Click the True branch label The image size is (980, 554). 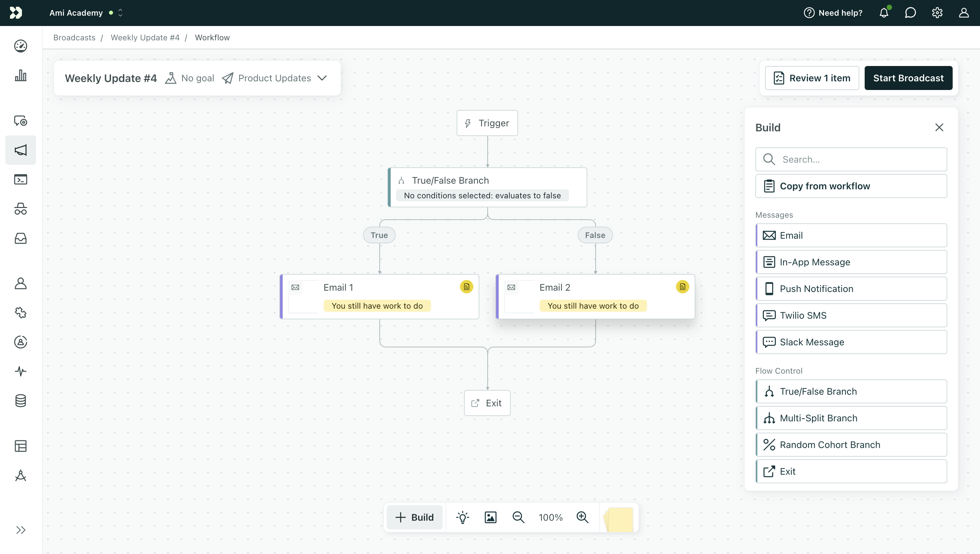379,235
